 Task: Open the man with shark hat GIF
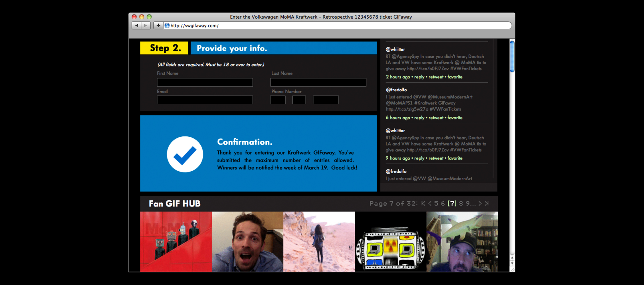pos(462,242)
